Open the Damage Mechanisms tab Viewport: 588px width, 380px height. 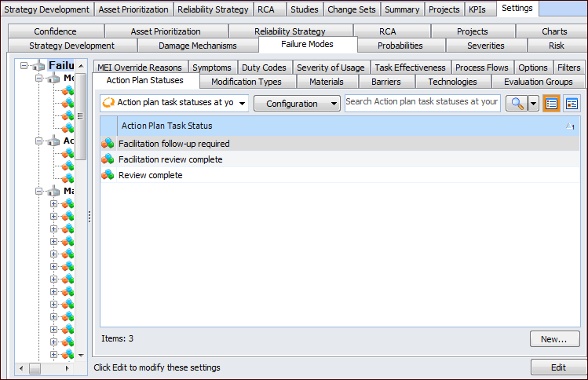[x=198, y=46]
